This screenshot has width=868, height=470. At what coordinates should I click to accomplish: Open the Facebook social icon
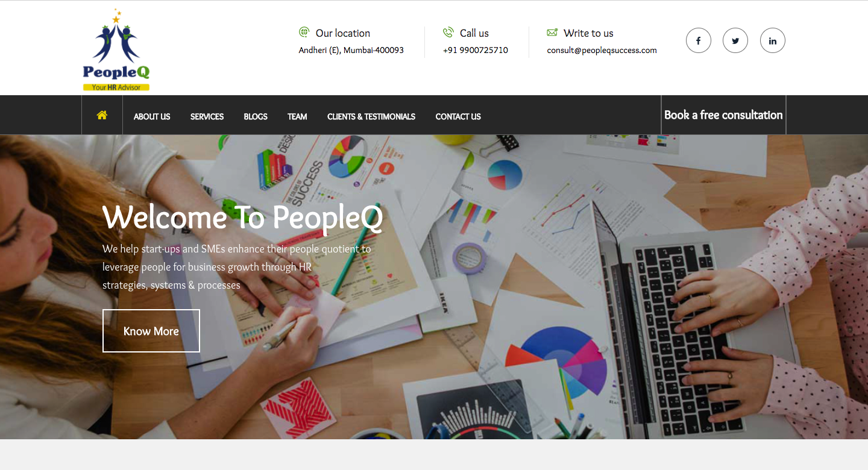[x=699, y=41]
